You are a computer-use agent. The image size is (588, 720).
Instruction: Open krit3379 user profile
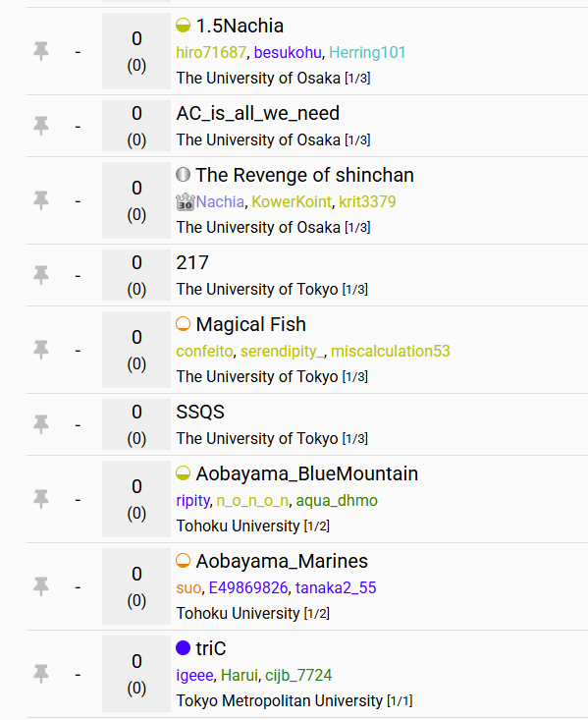click(x=367, y=201)
